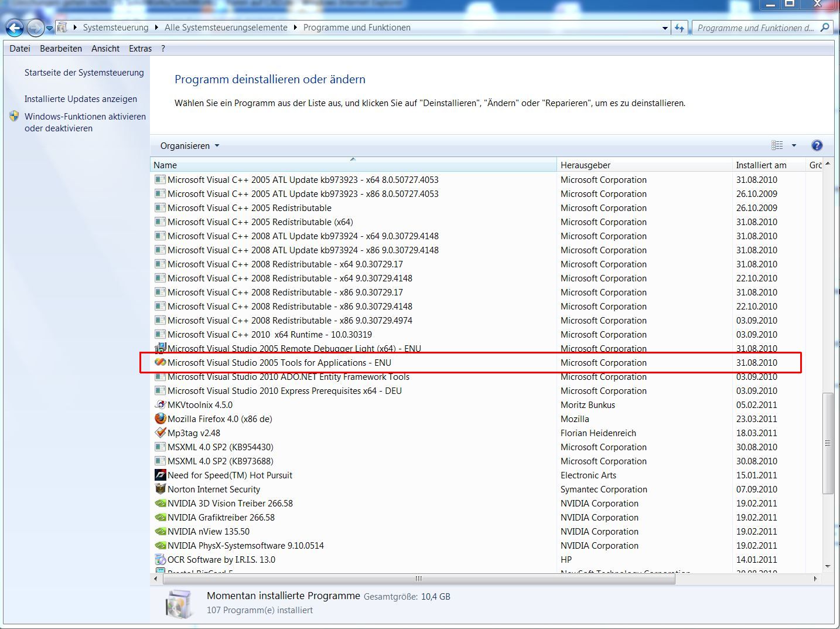840x629 pixels.
Task: Click horizontal scrollbar right arrow
Action: pos(815,579)
